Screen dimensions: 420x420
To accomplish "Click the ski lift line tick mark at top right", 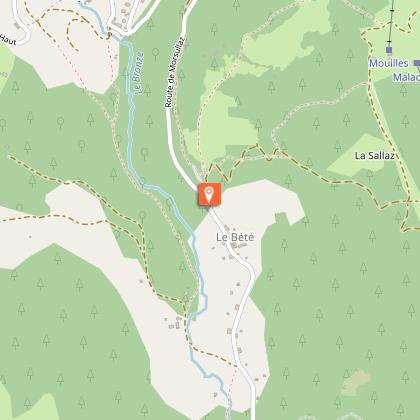I will (392, 11).
